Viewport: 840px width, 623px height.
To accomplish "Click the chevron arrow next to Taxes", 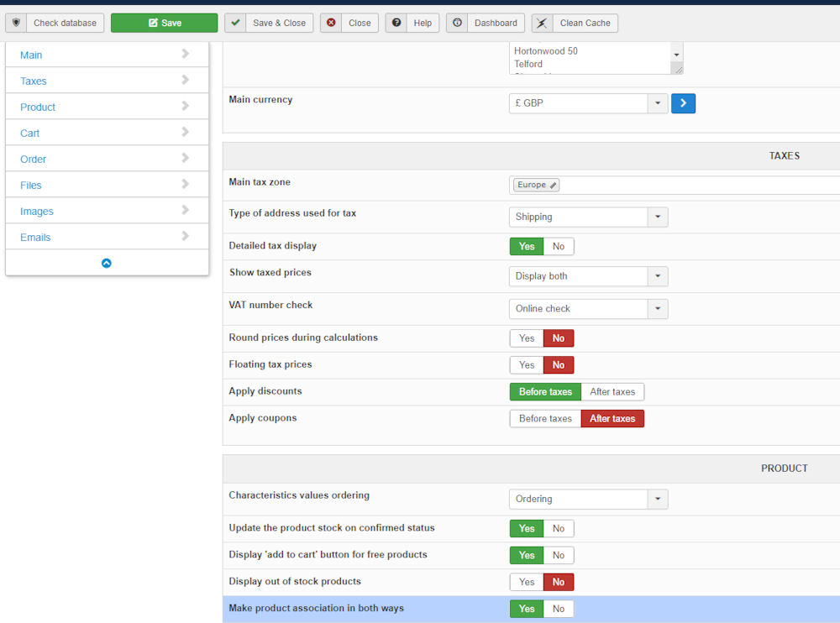I will point(186,80).
